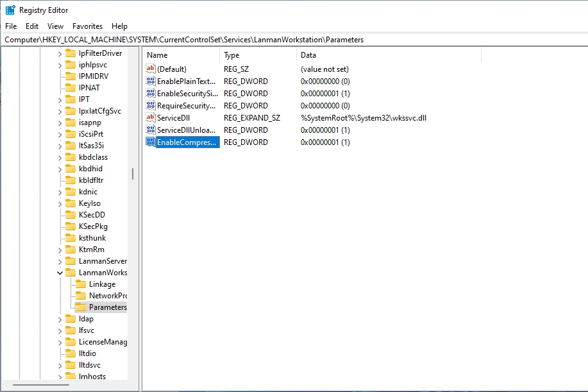The height and width of the screenshot is (392, 588).
Task: Open the Favorites menu
Action: (x=87, y=26)
